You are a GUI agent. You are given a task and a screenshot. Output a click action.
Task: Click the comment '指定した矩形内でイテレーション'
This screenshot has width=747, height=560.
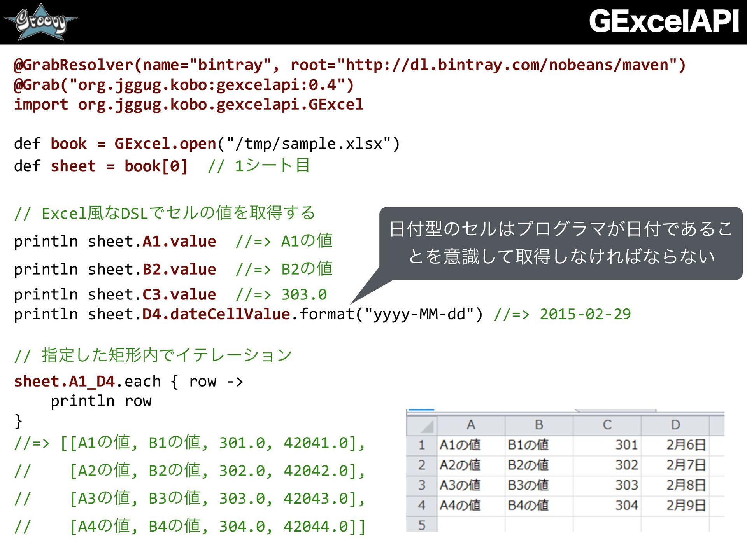pyautogui.click(x=153, y=355)
